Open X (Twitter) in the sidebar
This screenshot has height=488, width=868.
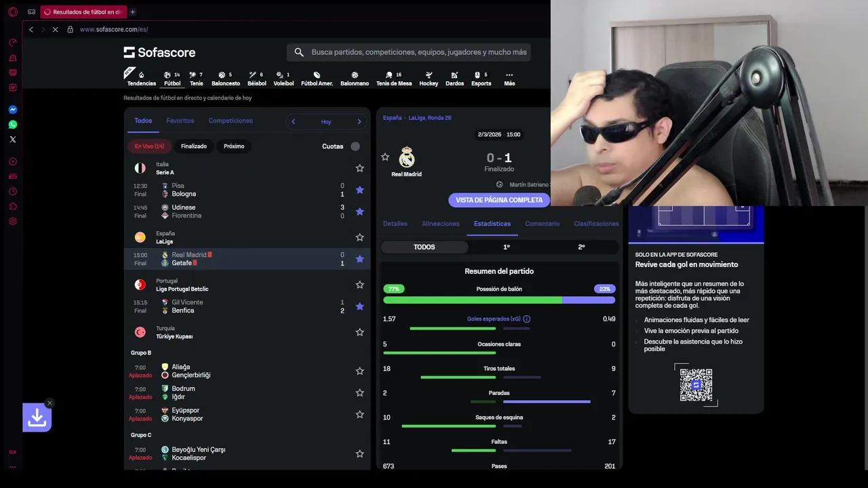click(12, 140)
